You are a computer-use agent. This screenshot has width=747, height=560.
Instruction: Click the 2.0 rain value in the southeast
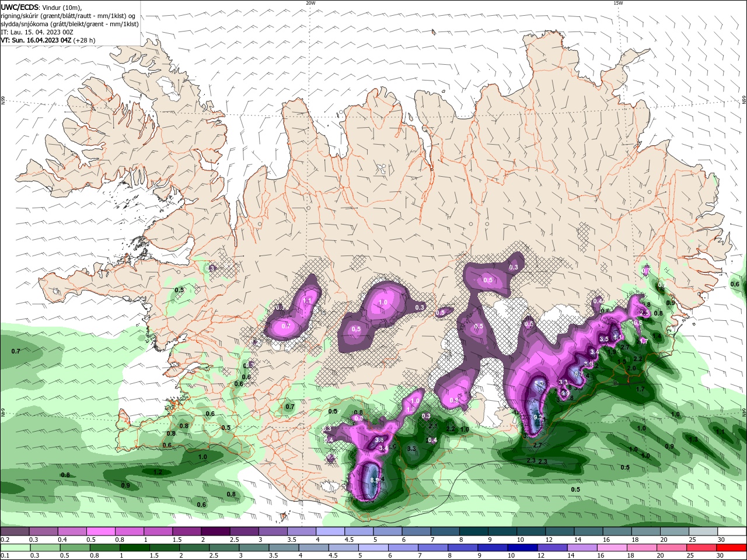pyautogui.click(x=631, y=368)
